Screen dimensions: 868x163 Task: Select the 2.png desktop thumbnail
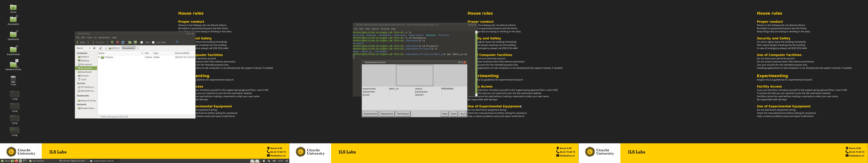click(x=14, y=108)
